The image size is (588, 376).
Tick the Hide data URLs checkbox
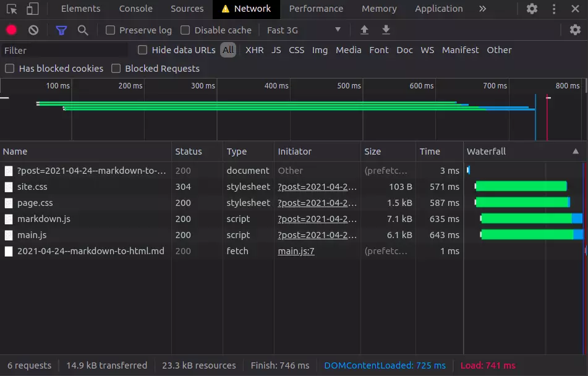click(x=143, y=50)
